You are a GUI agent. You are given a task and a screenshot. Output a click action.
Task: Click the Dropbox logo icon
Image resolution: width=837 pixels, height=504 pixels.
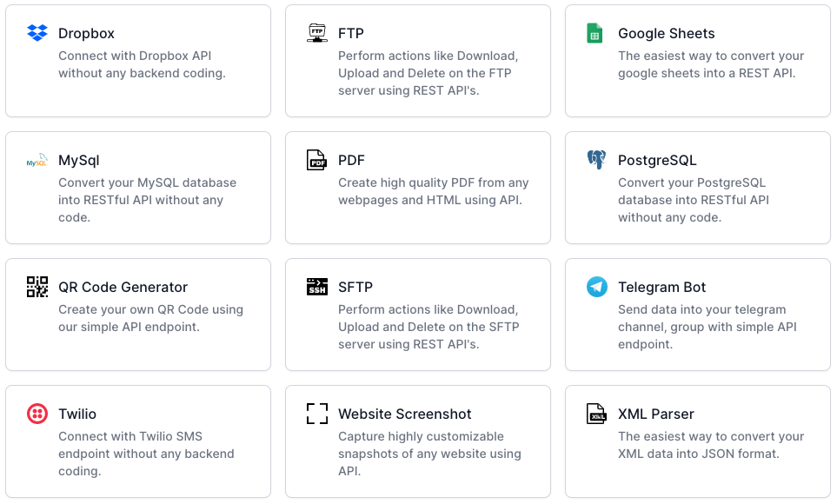pos(37,33)
